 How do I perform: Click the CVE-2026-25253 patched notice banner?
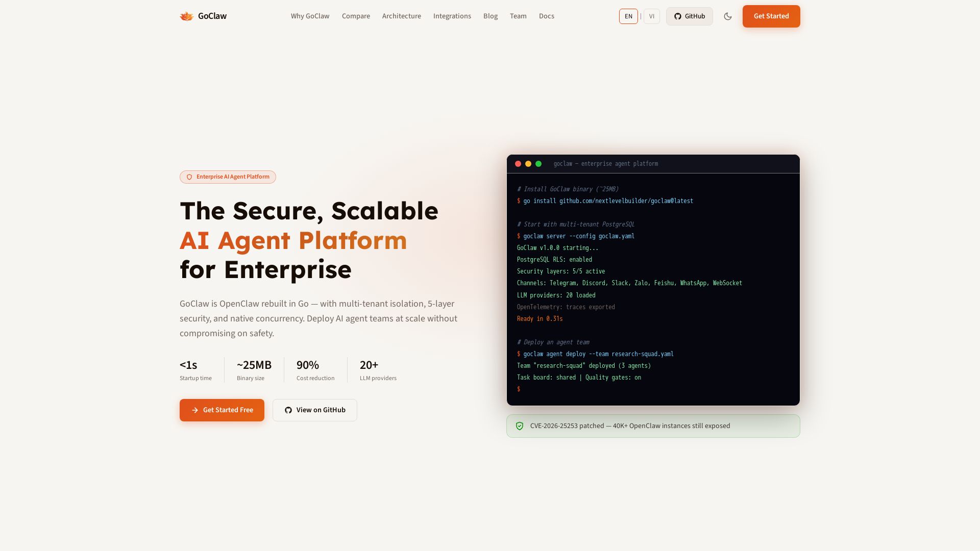pyautogui.click(x=653, y=426)
